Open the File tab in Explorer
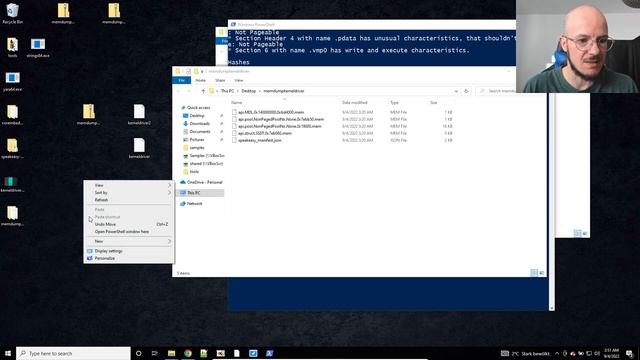The height and width of the screenshot is (360, 640). pyautogui.click(x=182, y=80)
